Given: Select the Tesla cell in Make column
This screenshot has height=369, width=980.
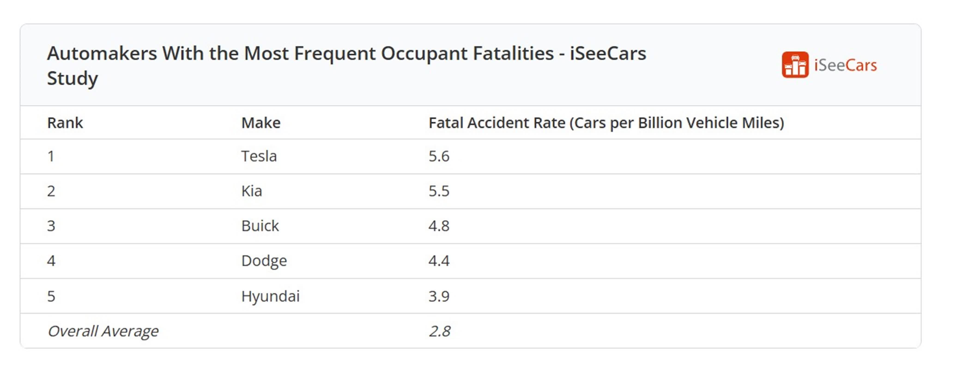Looking at the screenshot, I should (259, 156).
